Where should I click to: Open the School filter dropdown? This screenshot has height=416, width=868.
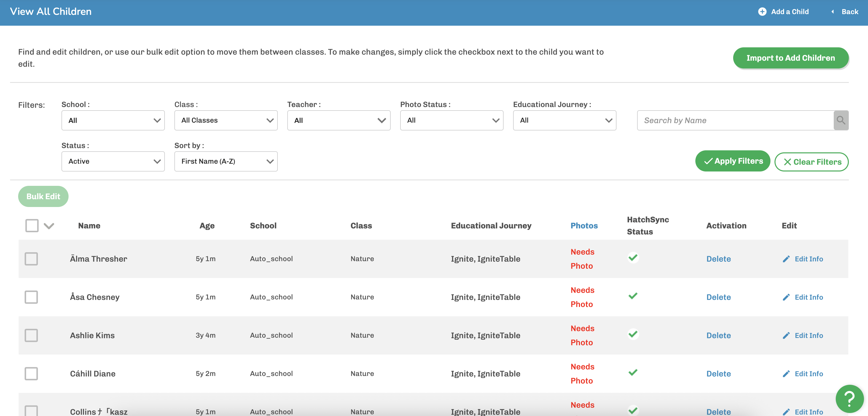113,120
